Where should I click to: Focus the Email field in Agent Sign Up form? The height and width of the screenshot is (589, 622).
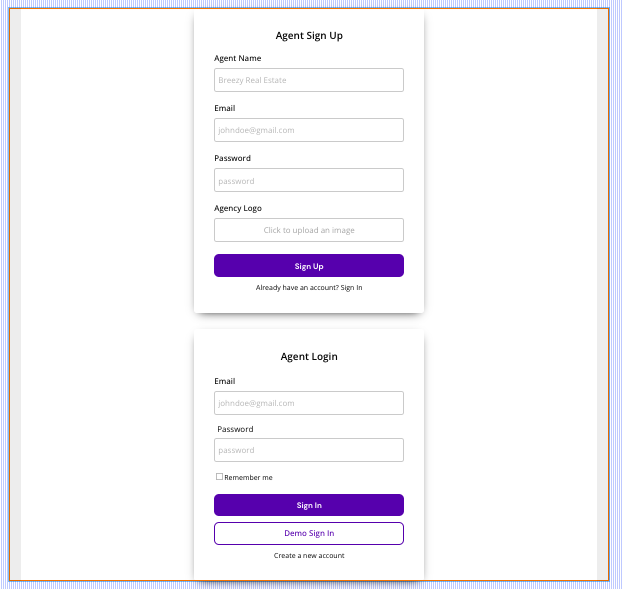click(308, 130)
